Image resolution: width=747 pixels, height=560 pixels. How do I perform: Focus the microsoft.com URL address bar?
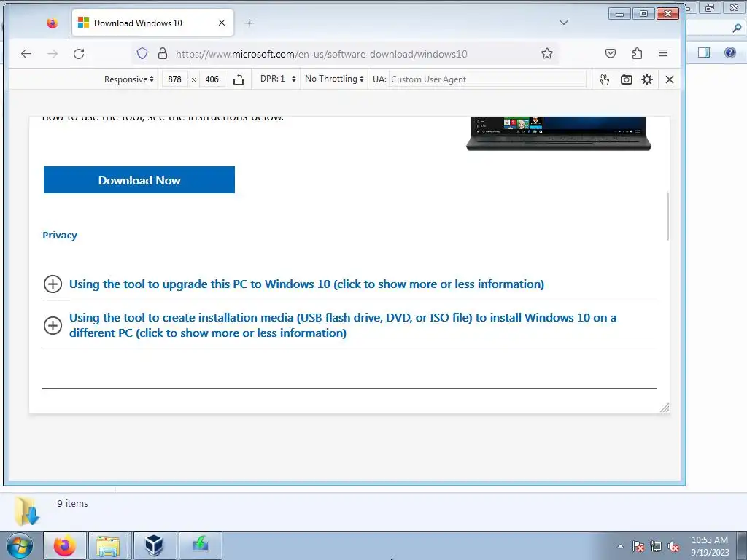click(x=322, y=54)
